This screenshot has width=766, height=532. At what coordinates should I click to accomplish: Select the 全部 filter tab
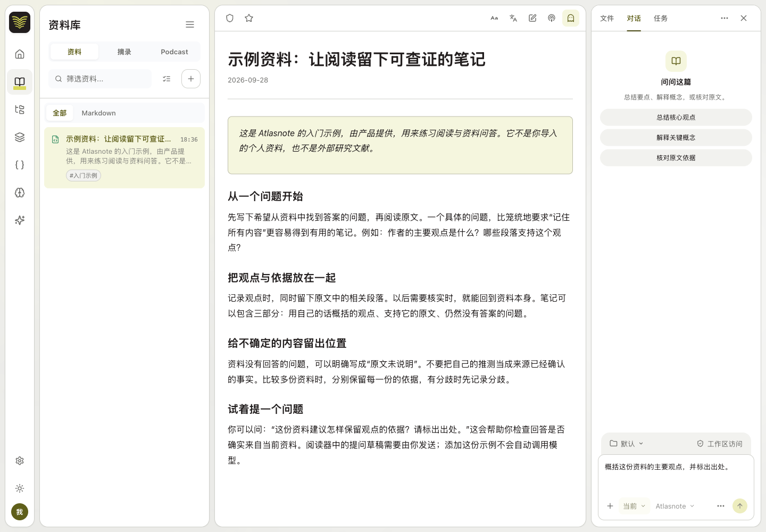pyautogui.click(x=60, y=113)
